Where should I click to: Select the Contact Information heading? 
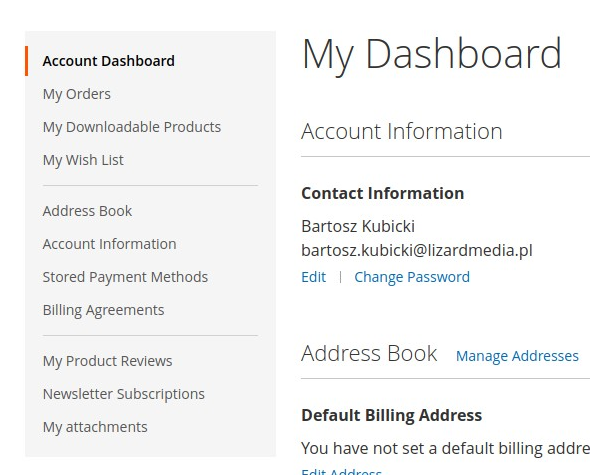[383, 193]
